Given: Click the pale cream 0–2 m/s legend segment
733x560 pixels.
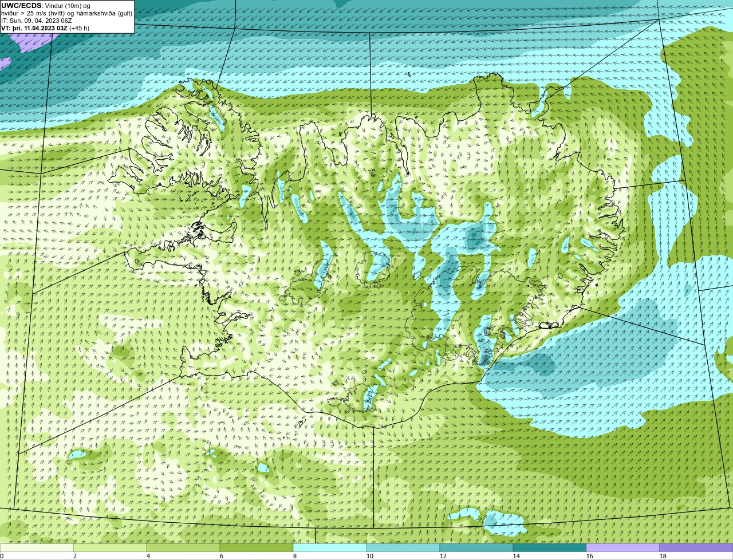Looking at the screenshot, I should pyautogui.click(x=37, y=547).
